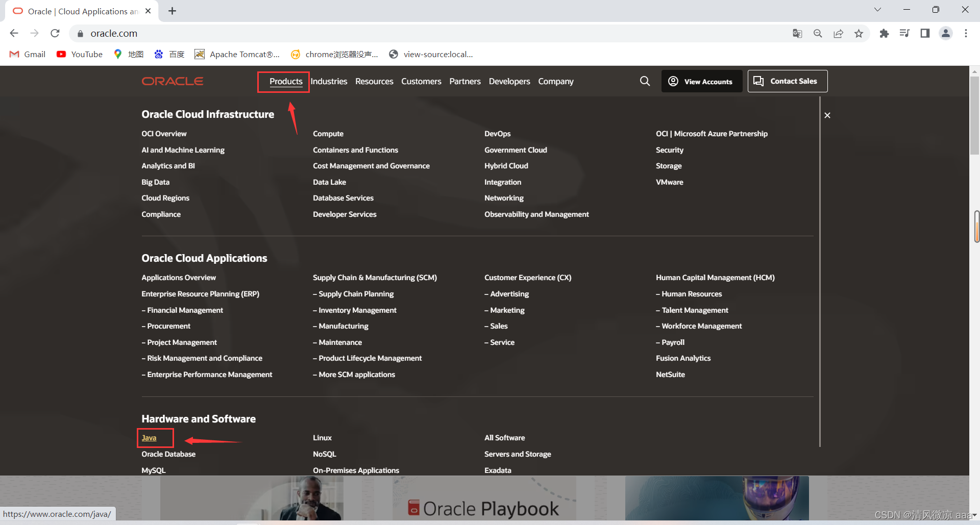The height and width of the screenshot is (525, 980).
Task: Open the Customers menu
Action: 421,82
